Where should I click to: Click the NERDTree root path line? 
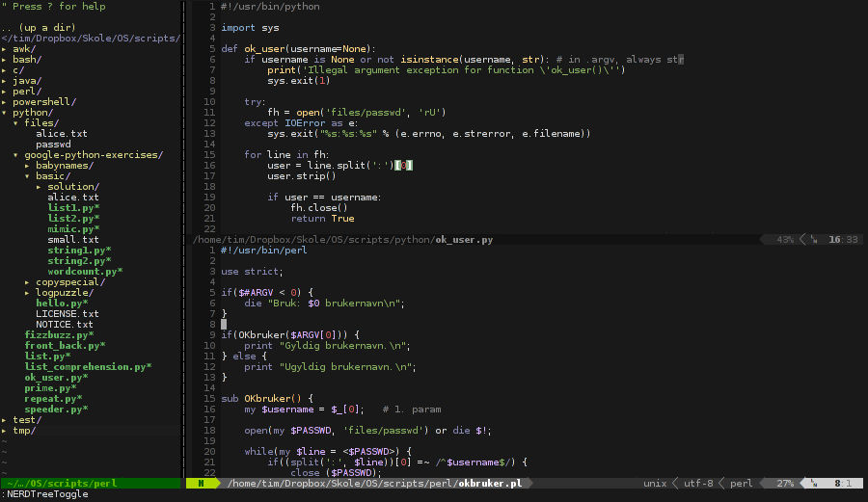(x=91, y=39)
